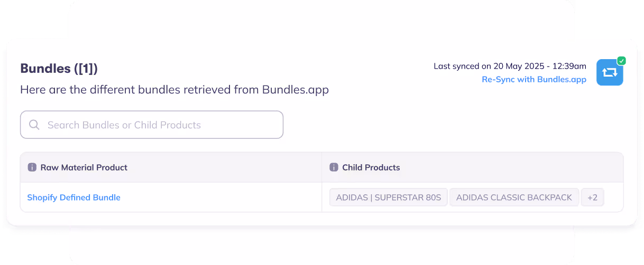Click the Re-Sync with Bundles.app link
This screenshot has height=265, width=644.
(533, 80)
